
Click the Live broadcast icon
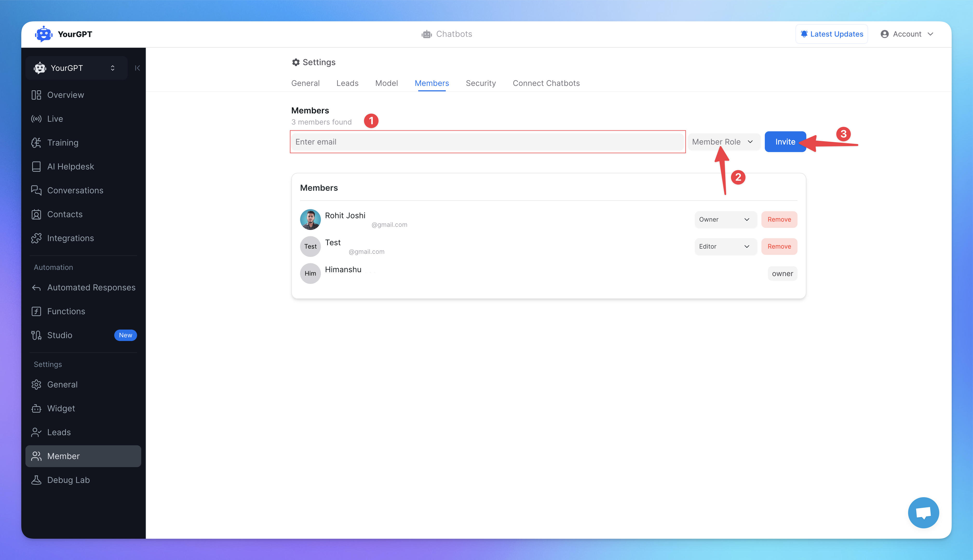coord(36,119)
